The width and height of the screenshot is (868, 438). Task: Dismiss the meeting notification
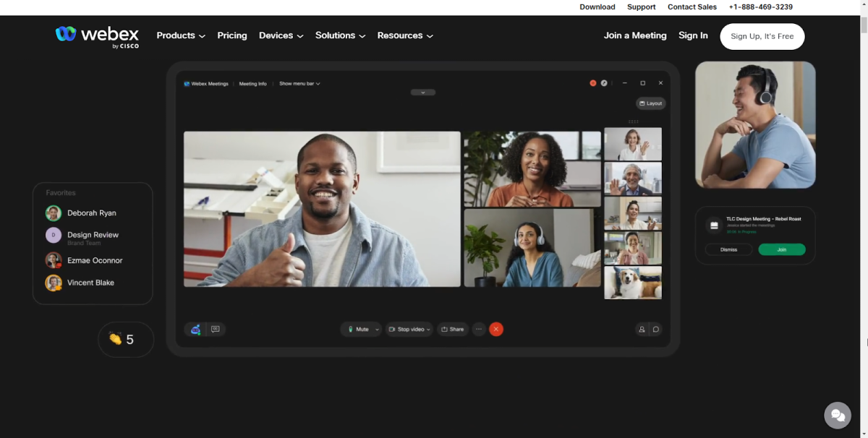[728, 249]
